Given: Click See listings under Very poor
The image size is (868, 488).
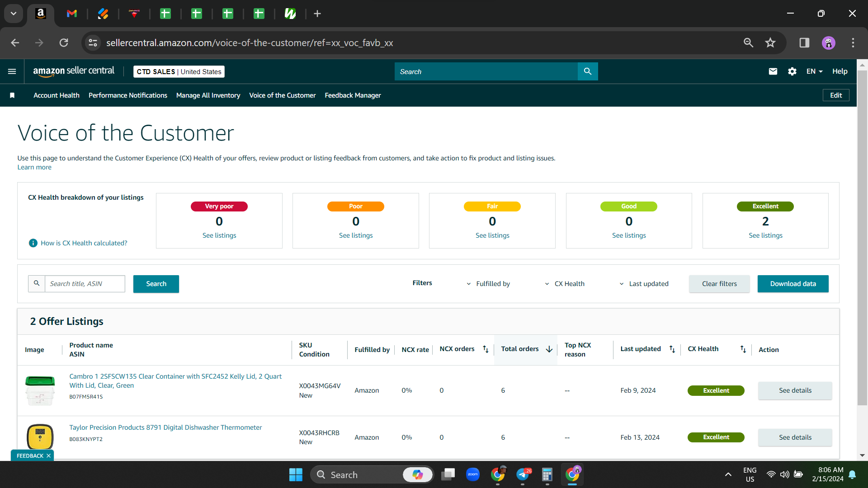Looking at the screenshot, I should [x=219, y=235].
